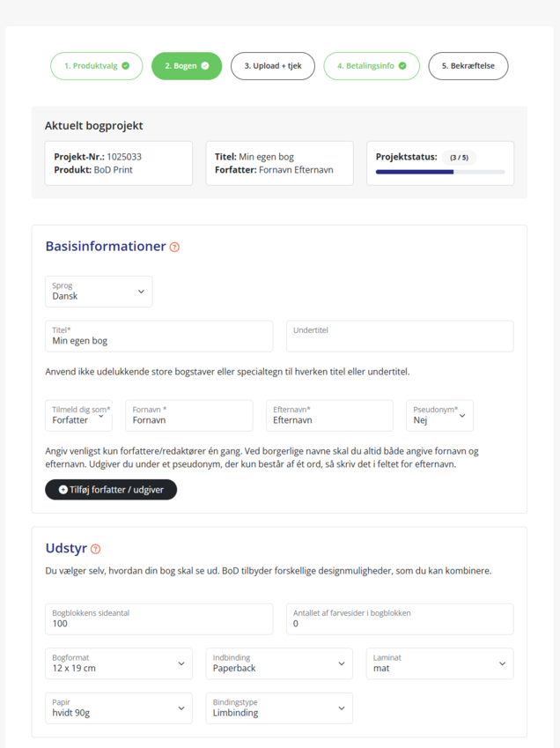Viewport: 560px width, 748px height.
Task: Click the Undertitel input field
Action: (400, 336)
